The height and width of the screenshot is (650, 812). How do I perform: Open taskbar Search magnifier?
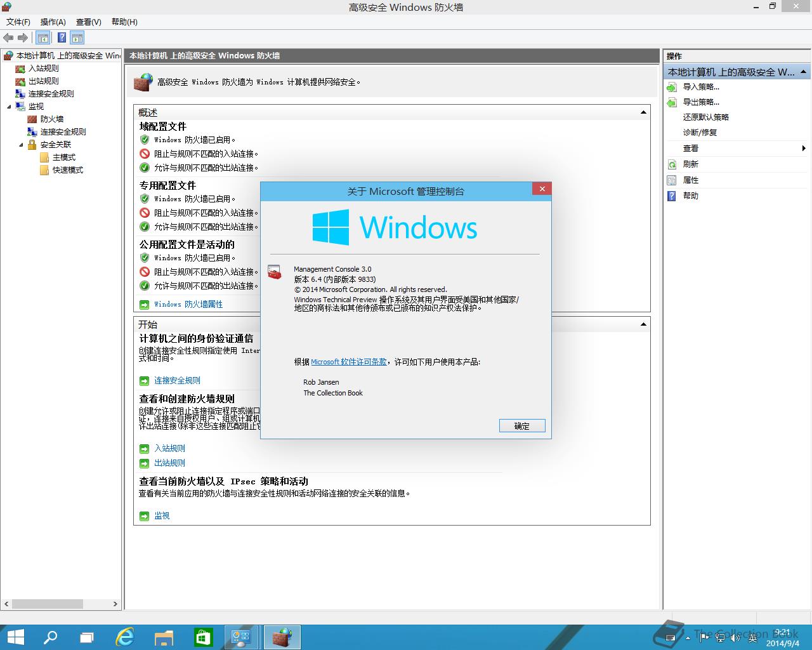[x=50, y=637]
